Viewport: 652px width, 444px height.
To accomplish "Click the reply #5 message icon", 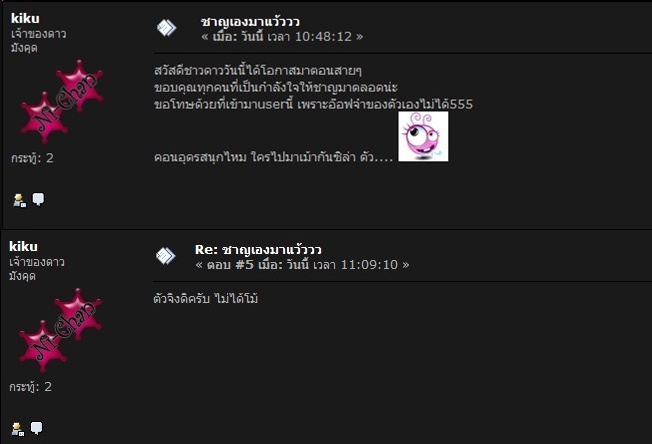I will 165,256.
